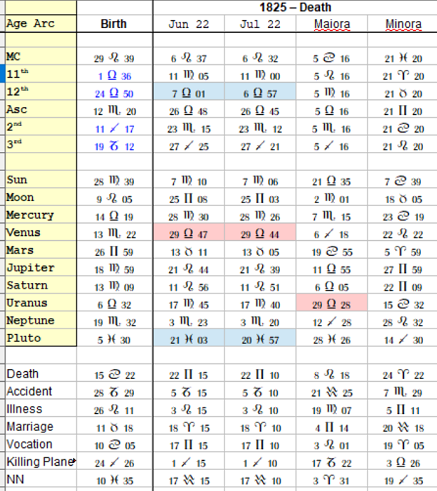Screen dimensions: 437x491
Task: Click the 'Neptune' row label
Action: (x=30, y=321)
